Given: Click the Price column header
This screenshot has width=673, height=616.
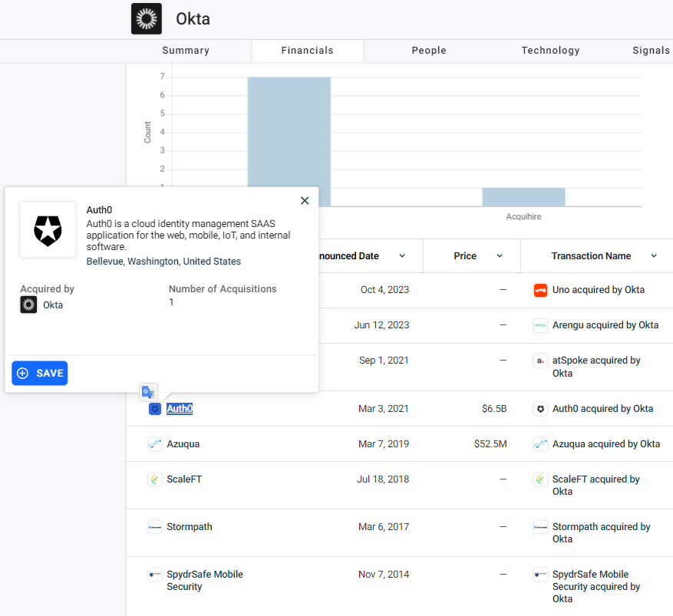Looking at the screenshot, I should coord(465,256).
